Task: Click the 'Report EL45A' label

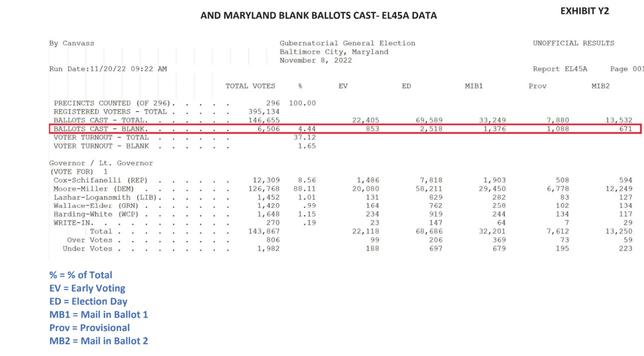Action: click(560, 69)
